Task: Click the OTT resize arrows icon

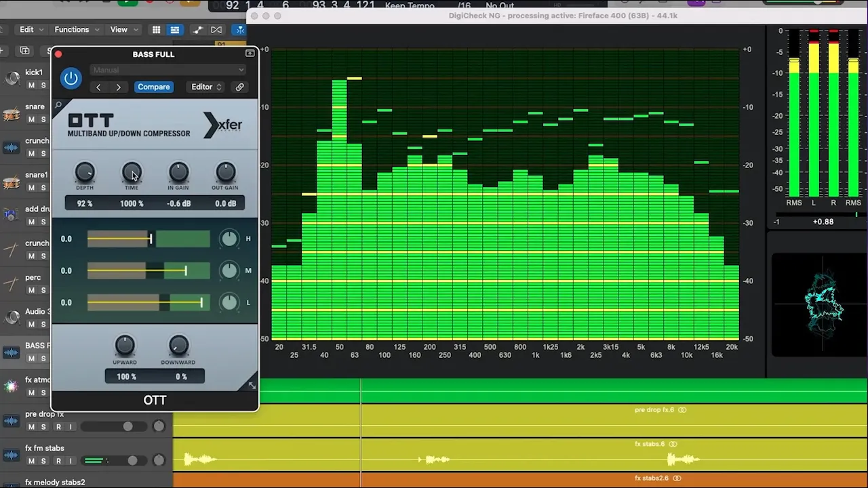Action: click(252, 386)
